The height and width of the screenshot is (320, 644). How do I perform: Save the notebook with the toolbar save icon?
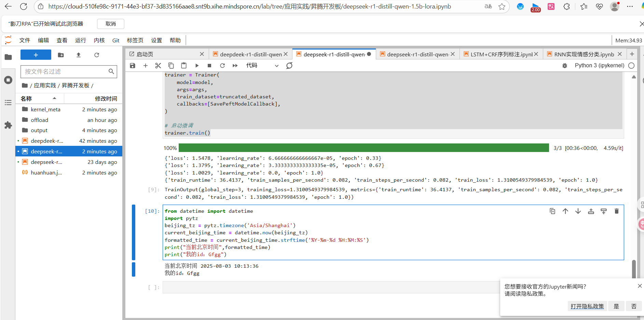[x=133, y=66]
